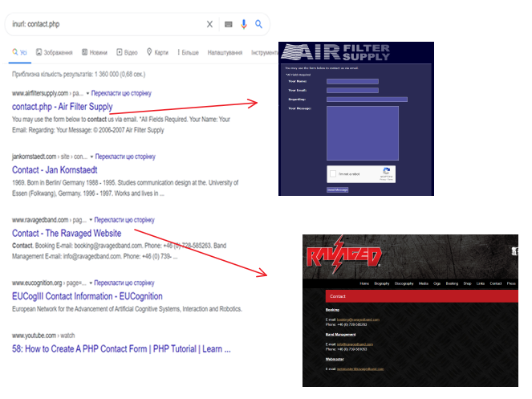Switch to the Зображення tab
532x399 pixels.
[x=55, y=52]
